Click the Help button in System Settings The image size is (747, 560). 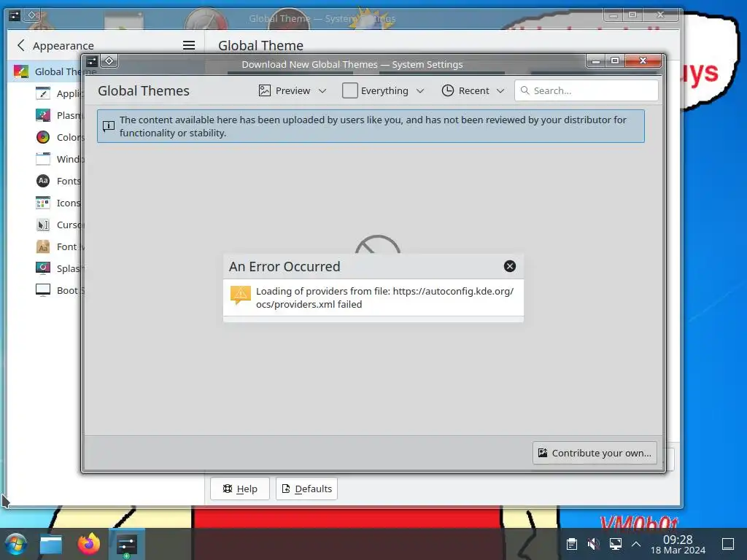[x=240, y=489]
